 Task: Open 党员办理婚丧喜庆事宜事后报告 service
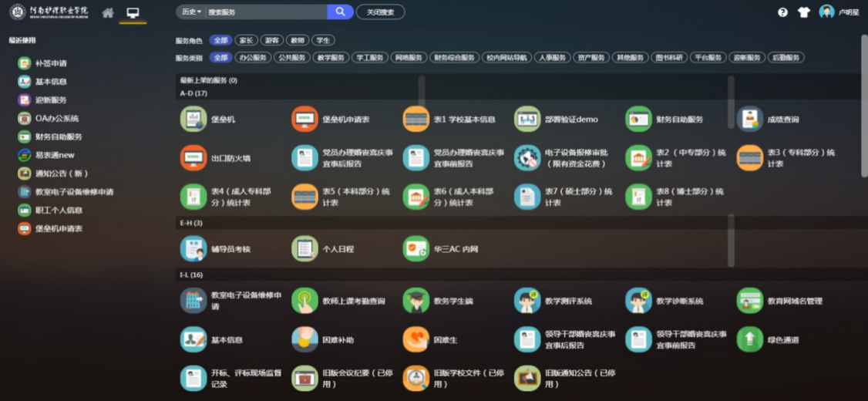(342, 158)
